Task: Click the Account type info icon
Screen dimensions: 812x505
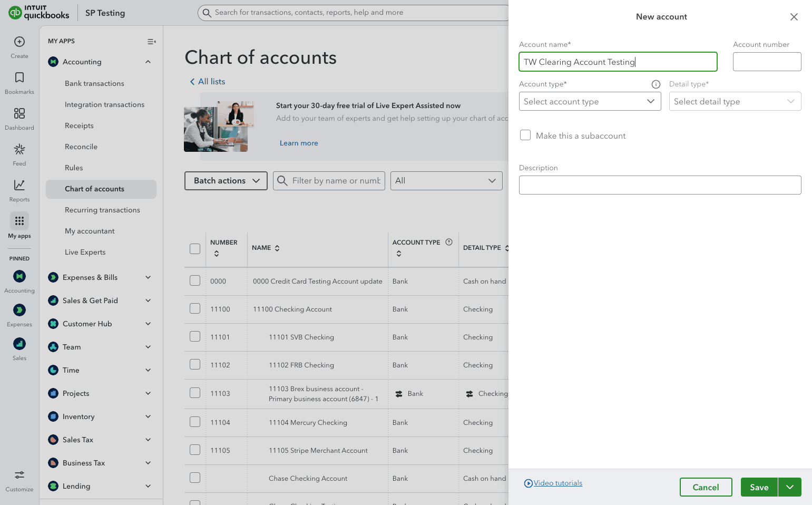Action: coord(656,84)
